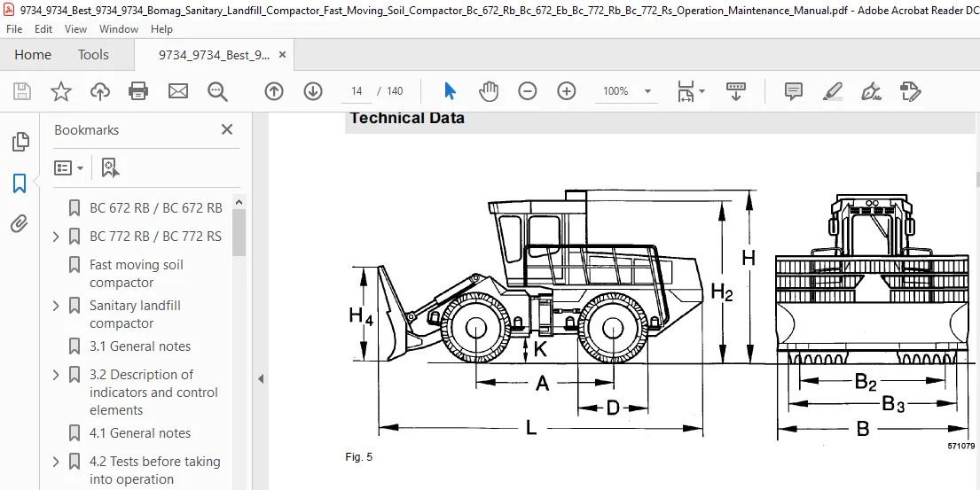Toggle the Bookmarks panel icon

tap(20, 183)
